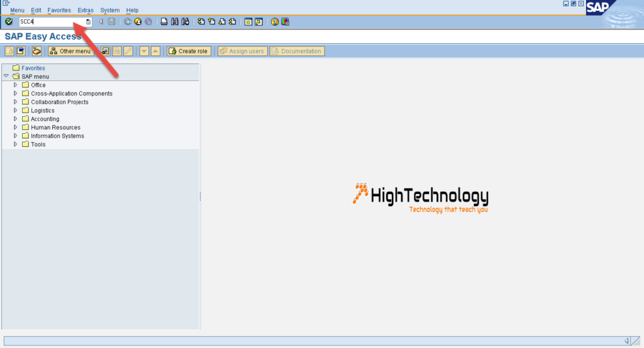Image resolution: width=644 pixels, height=348 pixels.
Task: Open the Extras menu
Action: (x=86, y=10)
